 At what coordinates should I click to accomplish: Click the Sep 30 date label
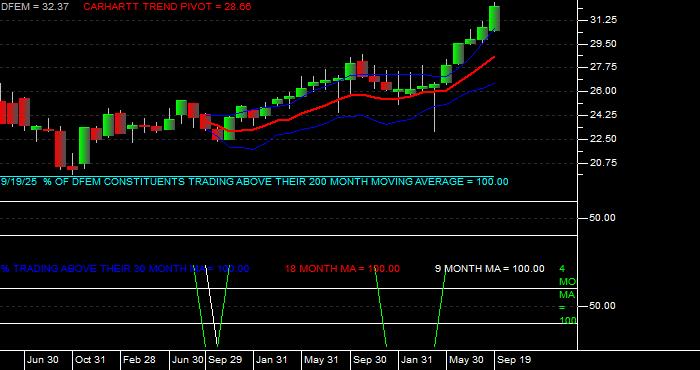[369, 360]
